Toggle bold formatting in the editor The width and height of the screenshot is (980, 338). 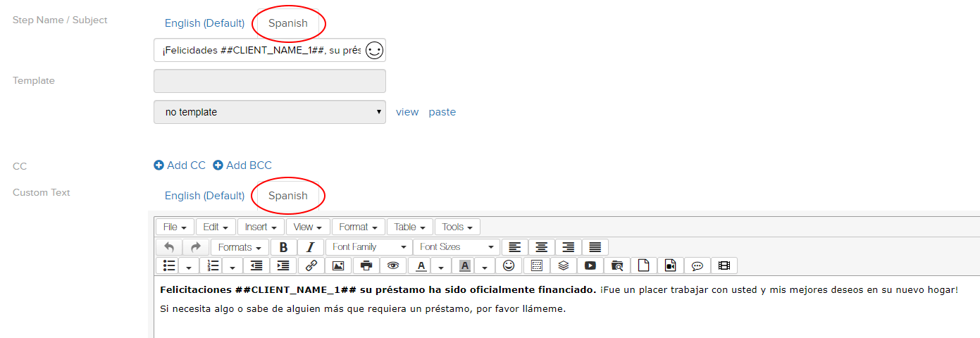coord(283,247)
